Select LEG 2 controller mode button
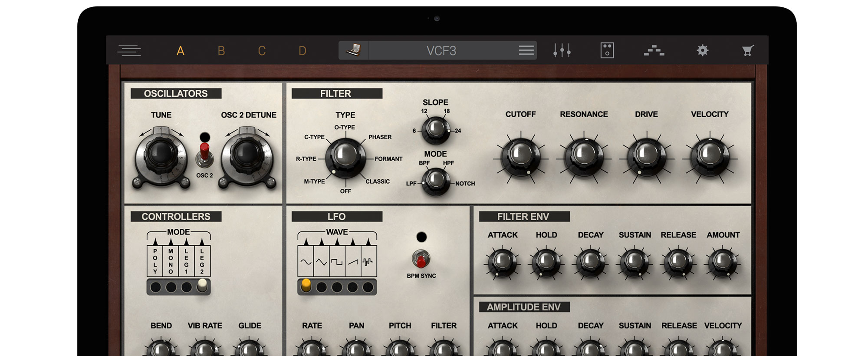The width and height of the screenshot is (868, 356). [x=202, y=286]
